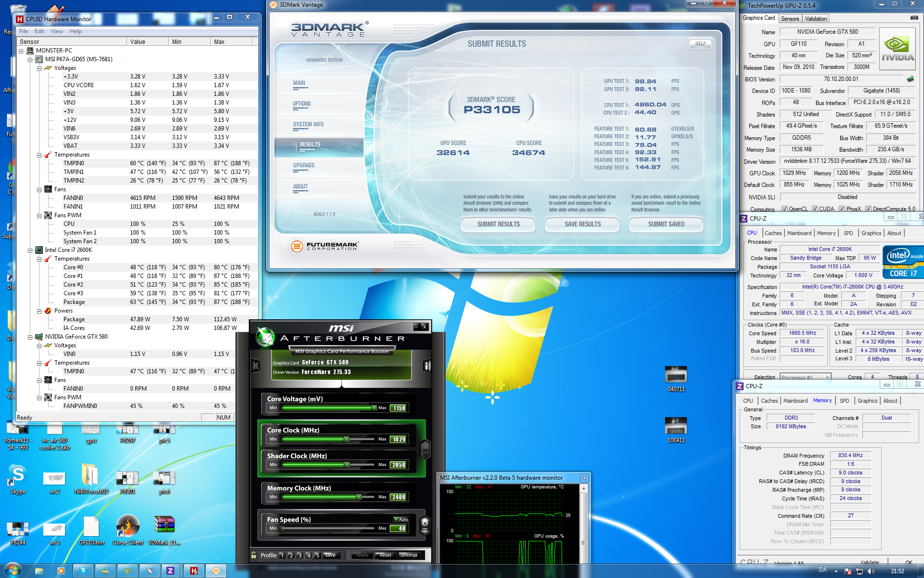This screenshot has height=578, width=924.
Task: Open the Skype taskbar button
Action: [x=83, y=571]
